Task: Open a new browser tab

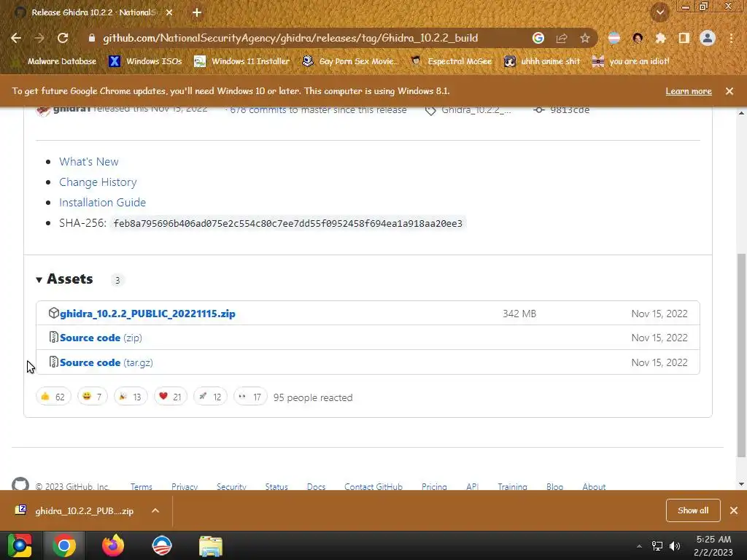Action: [x=197, y=12]
